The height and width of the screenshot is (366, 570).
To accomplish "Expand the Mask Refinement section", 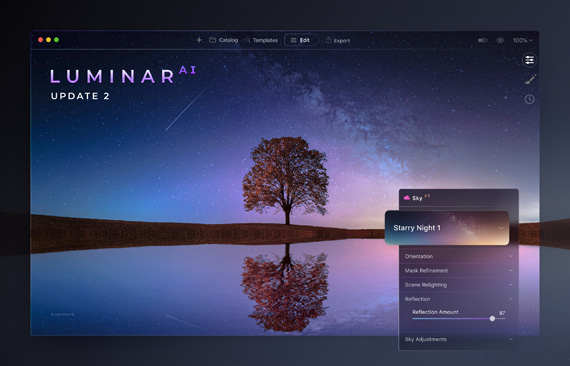I will point(458,270).
